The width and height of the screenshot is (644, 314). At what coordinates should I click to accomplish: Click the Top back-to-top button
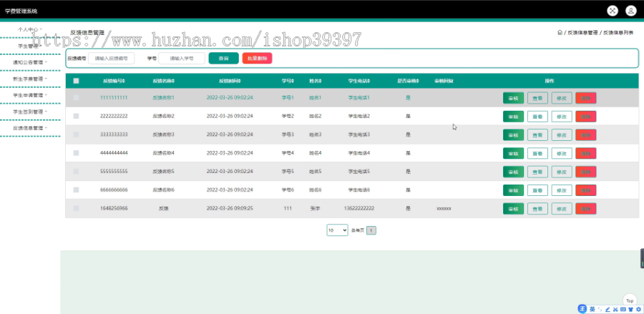(630, 300)
